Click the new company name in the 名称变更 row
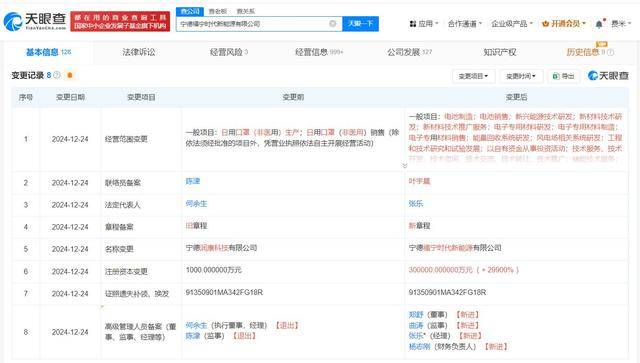 [x=455, y=248]
